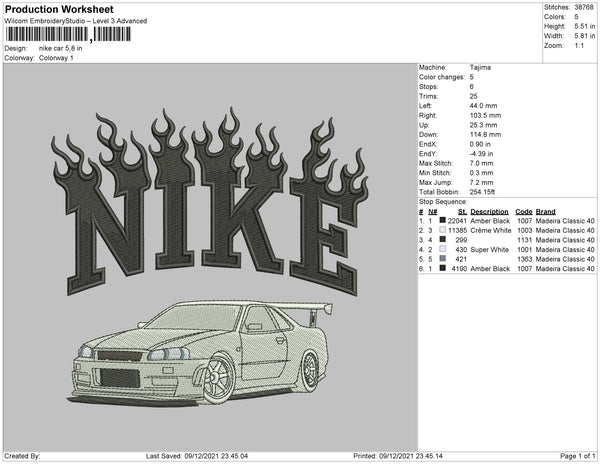The width and height of the screenshot is (600, 464).
Task: Click the 'Stop Sequence:' heading
Action: 443,202
